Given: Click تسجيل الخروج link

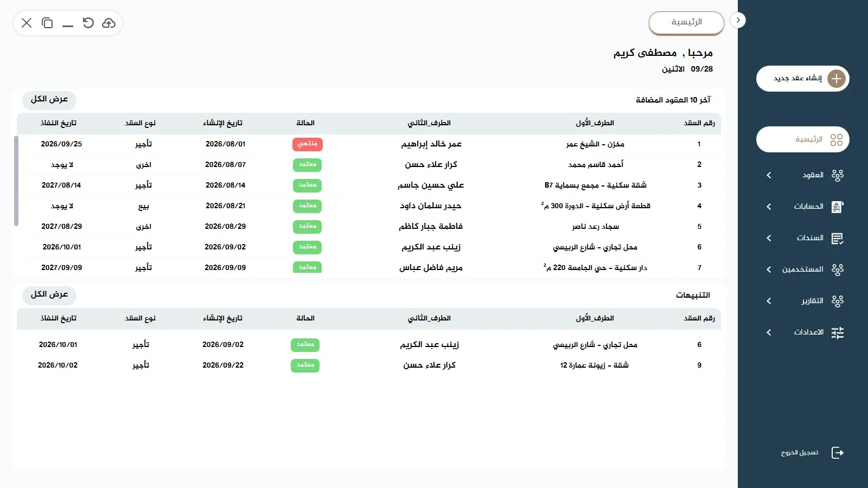Looking at the screenshot, I should pos(800,453).
